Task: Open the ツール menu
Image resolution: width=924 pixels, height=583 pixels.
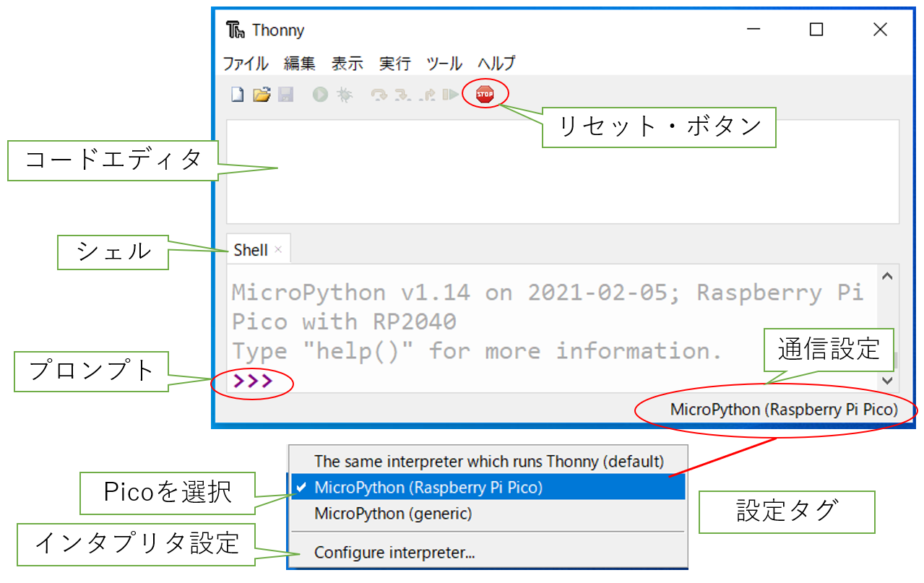Action: coord(444,64)
